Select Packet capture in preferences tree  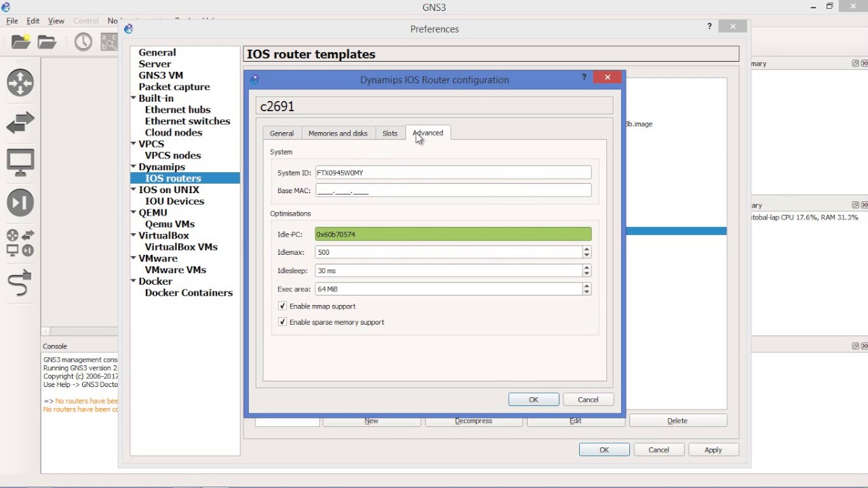pyautogui.click(x=174, y=87)
